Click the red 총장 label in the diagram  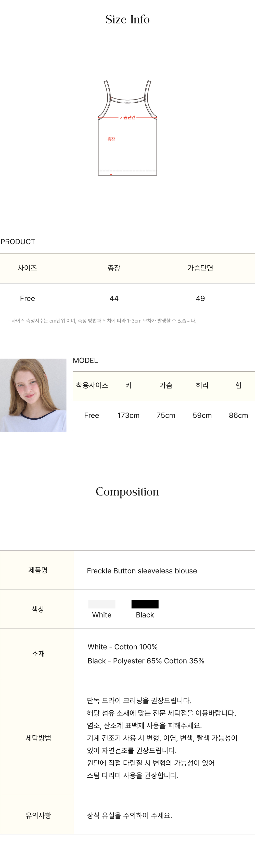pos(111,139)
